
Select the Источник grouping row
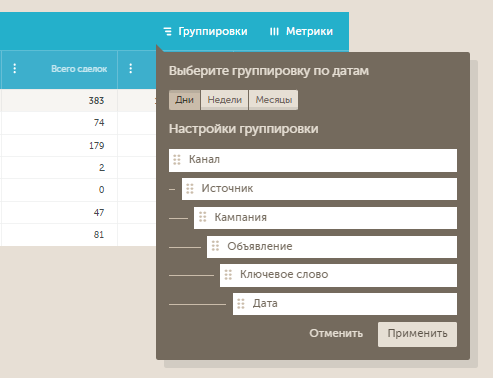319,189
